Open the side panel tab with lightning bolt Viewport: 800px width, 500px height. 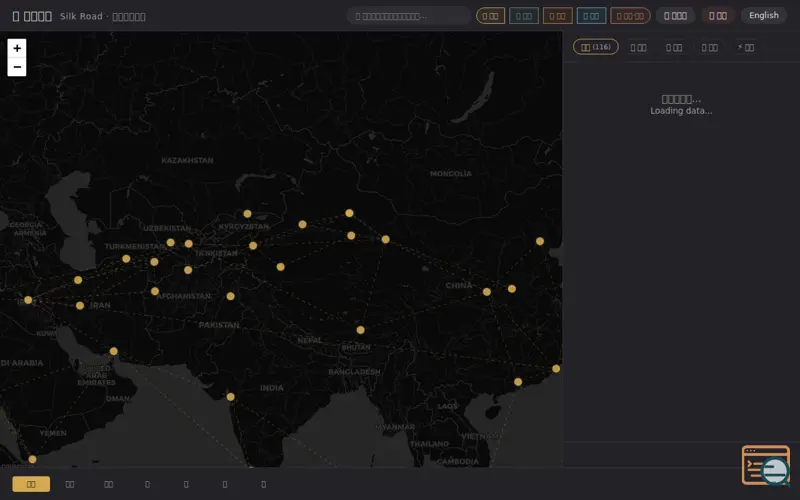click(x=745, y=47)
